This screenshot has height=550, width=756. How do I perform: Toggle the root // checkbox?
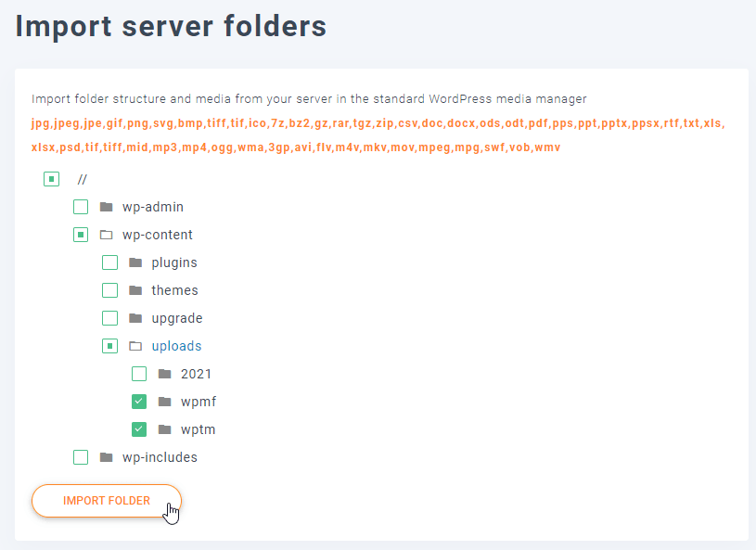coord(51,179)
